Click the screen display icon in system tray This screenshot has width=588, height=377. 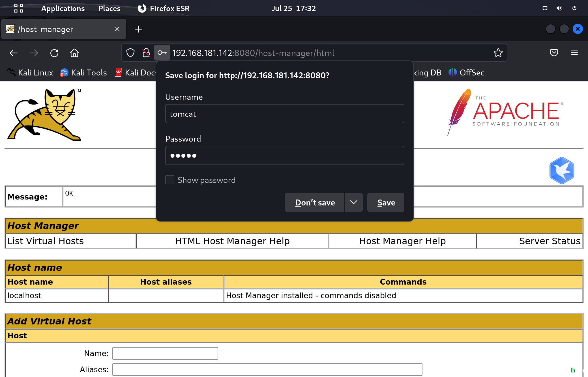coord(545,8)
